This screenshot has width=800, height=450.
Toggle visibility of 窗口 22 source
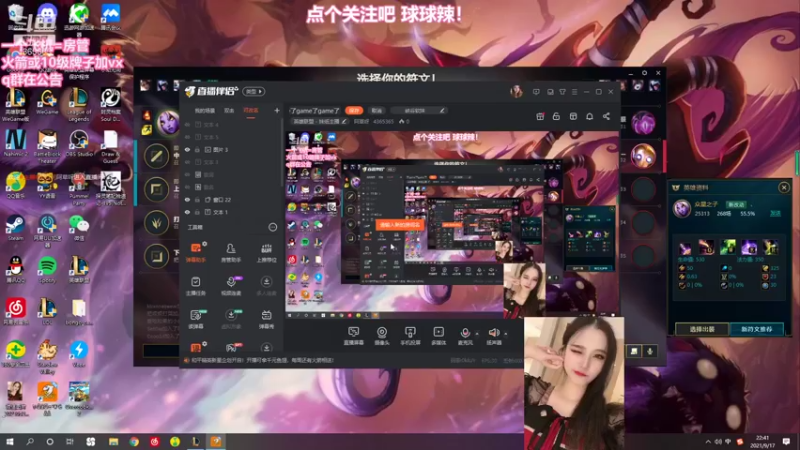(x=187, y=199)
